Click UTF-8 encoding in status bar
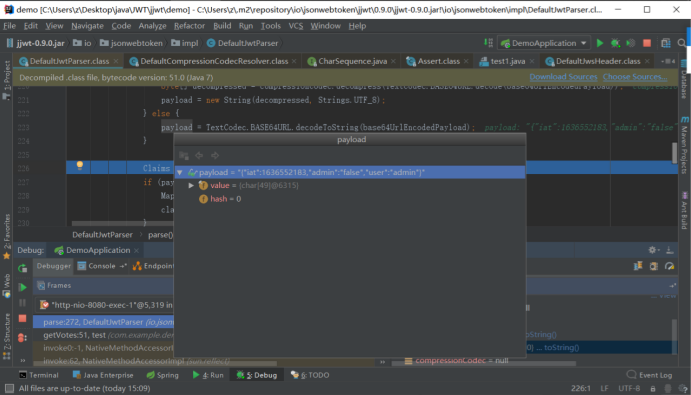Screen dimensions: 691x395 point(629,388)
